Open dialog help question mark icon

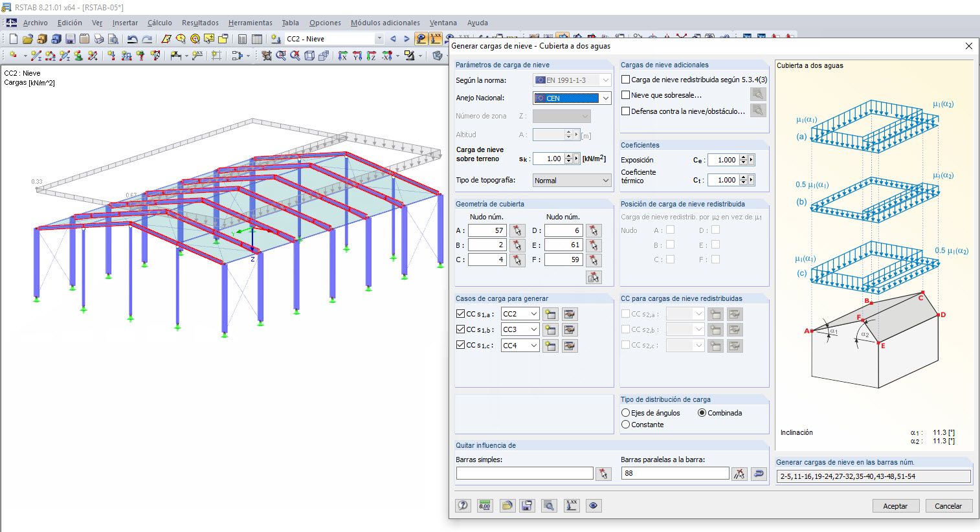click(x=463, y=505)
